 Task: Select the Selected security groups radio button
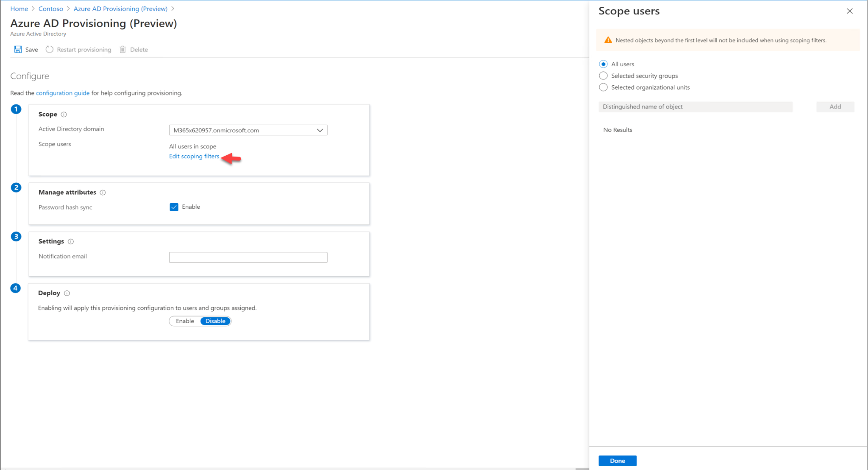click(603, 76)
